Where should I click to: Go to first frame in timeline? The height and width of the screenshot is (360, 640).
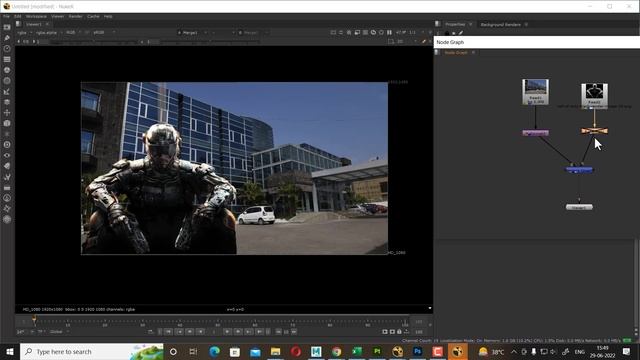[x=168, y=332]
